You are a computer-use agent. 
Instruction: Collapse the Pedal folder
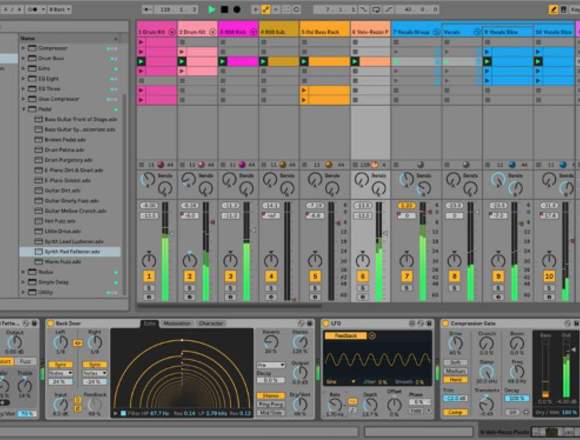pos(23,109)
